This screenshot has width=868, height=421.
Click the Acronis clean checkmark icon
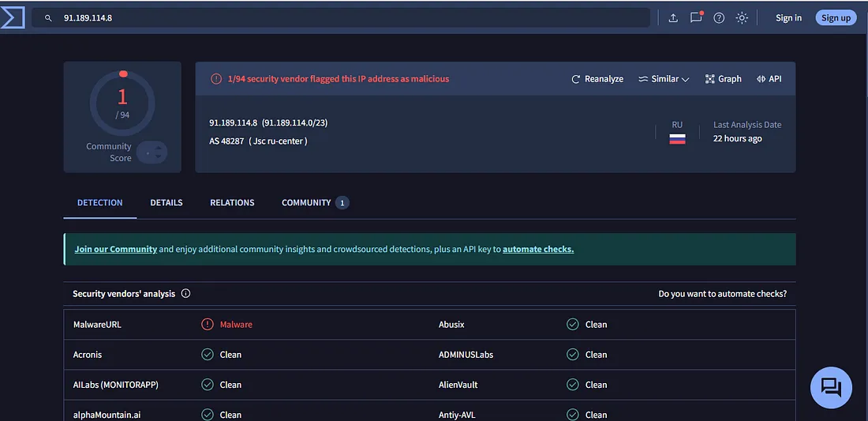[207, 355]
